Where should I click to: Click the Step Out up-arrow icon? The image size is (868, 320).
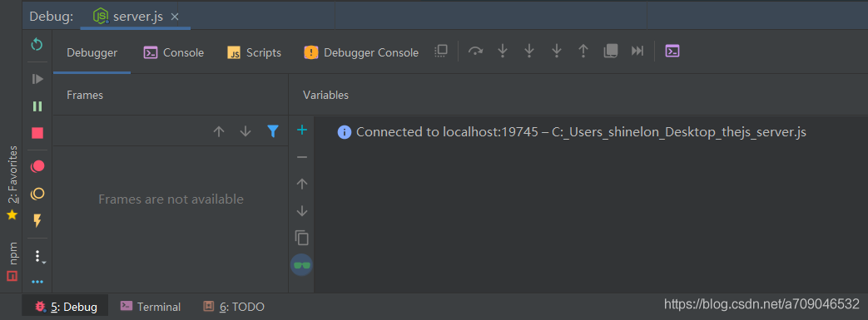tap(583, 52)
